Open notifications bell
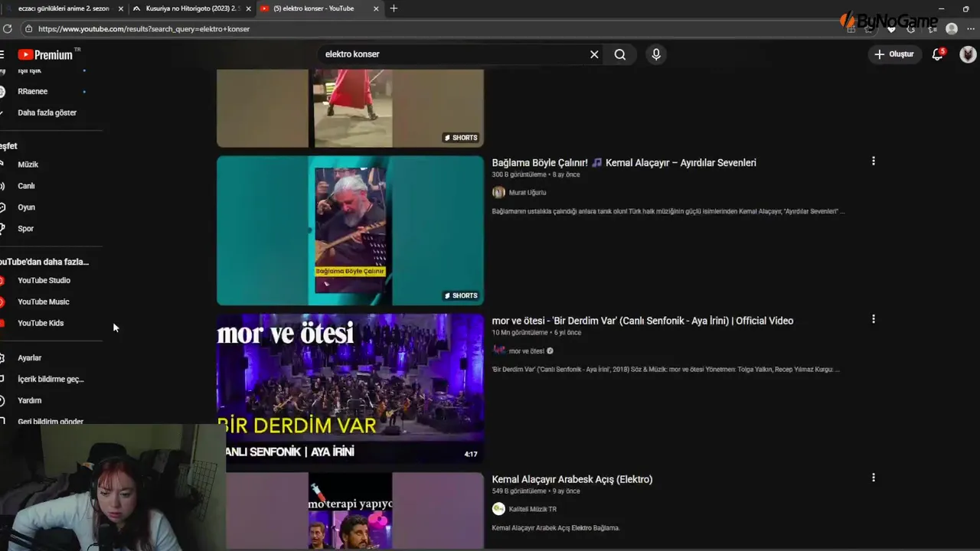This screenshot has height=551, width=980. [937, 54]
